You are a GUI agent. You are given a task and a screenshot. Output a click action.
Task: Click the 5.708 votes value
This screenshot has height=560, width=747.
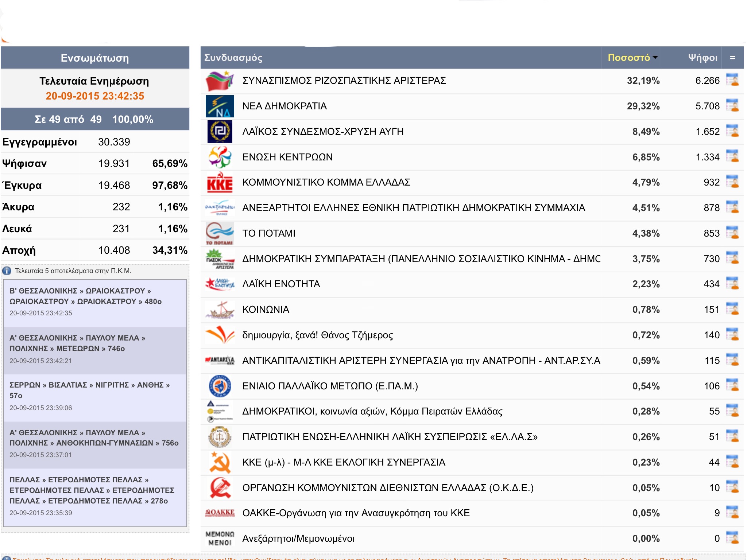pos(707,106)
